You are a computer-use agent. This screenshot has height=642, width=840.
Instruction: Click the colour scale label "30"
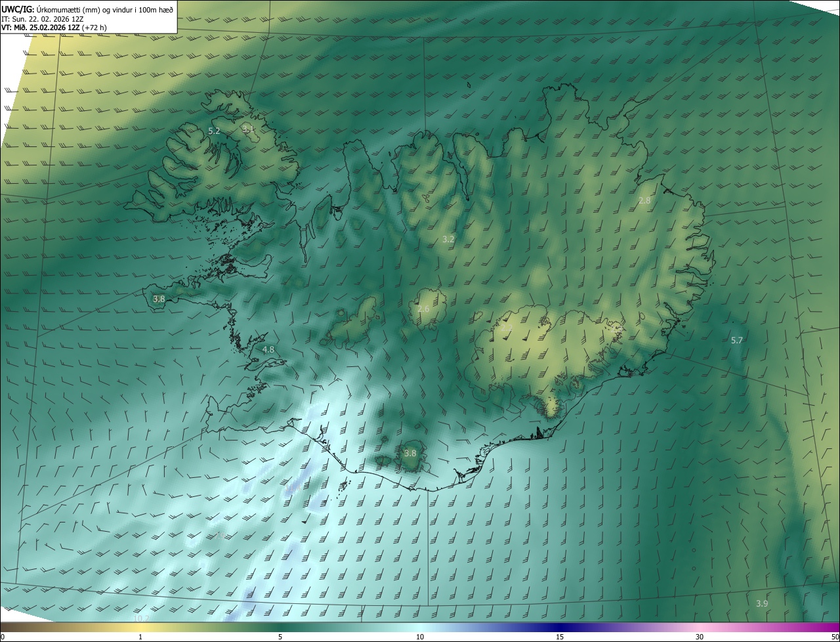coord(700,637)
